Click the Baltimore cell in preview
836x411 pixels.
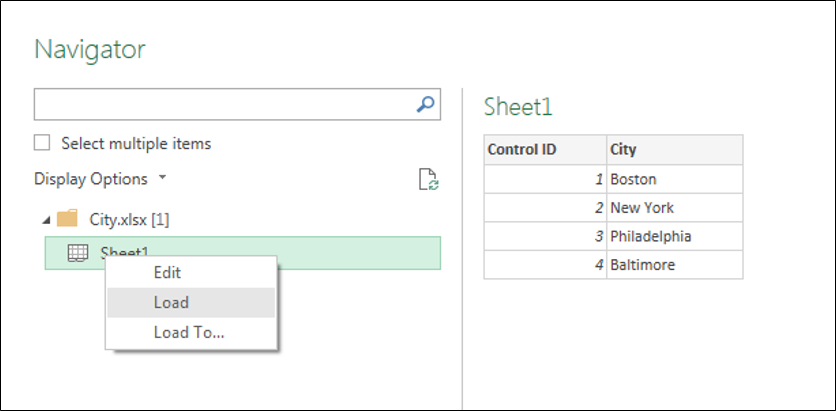[675, 264]
